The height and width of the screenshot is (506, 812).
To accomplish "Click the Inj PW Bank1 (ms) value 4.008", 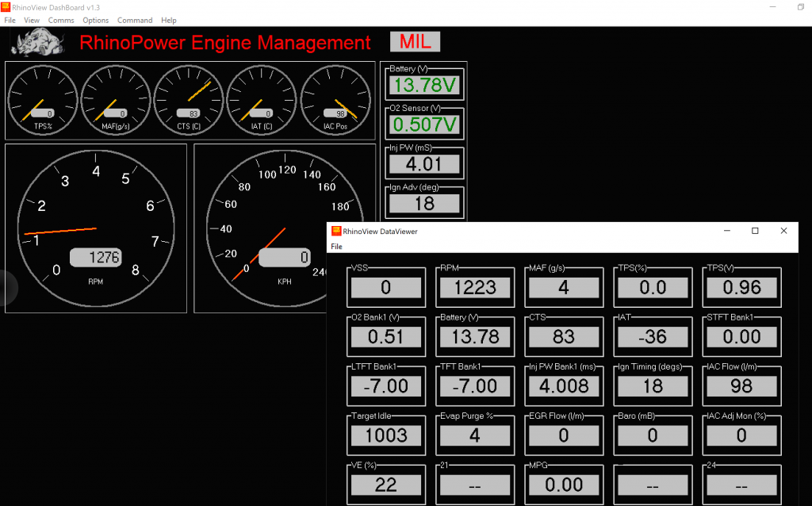I will [564, 385].
